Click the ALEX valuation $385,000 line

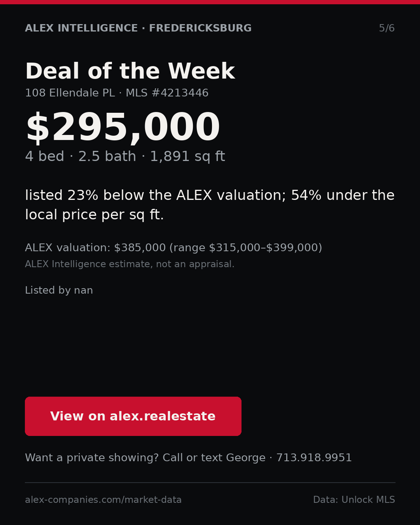[x=95, y=248]
